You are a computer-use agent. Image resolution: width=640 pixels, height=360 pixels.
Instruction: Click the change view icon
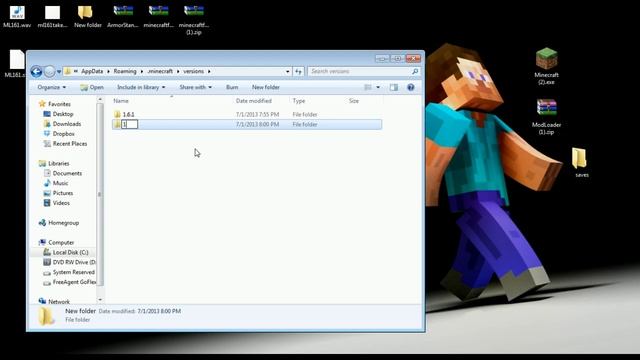[x=368, y=87]
